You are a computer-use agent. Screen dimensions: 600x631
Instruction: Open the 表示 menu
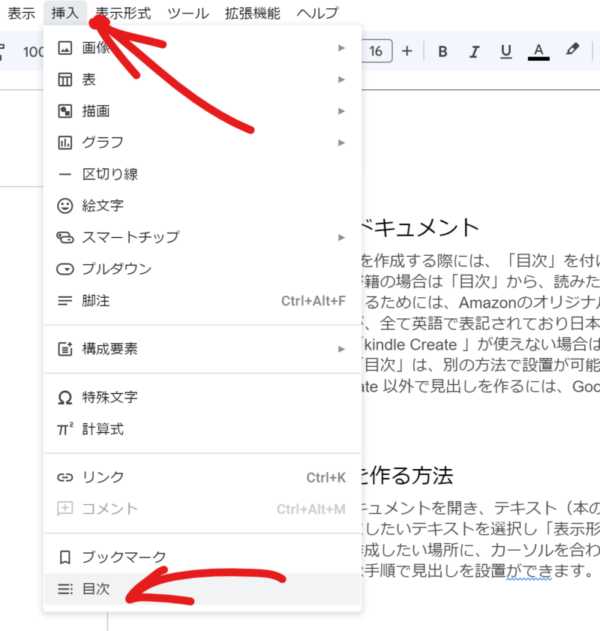coord(21,13)
